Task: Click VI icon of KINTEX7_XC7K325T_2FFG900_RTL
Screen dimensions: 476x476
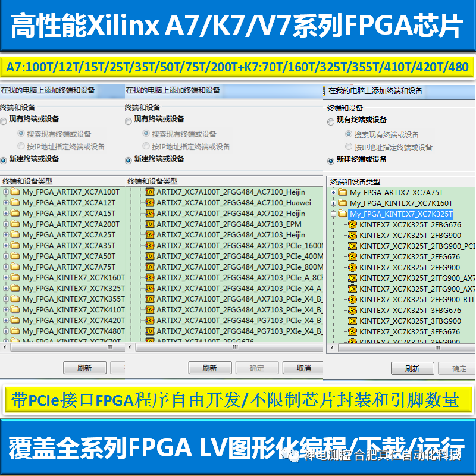Action: pyautogui.click(x=352, y=299)
